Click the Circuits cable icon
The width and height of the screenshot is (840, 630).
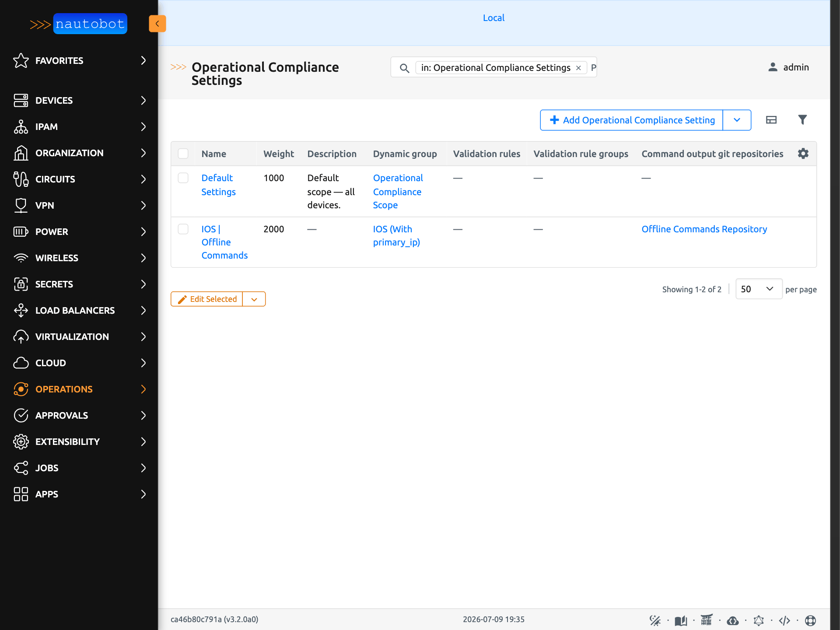[x=21, y=179]
